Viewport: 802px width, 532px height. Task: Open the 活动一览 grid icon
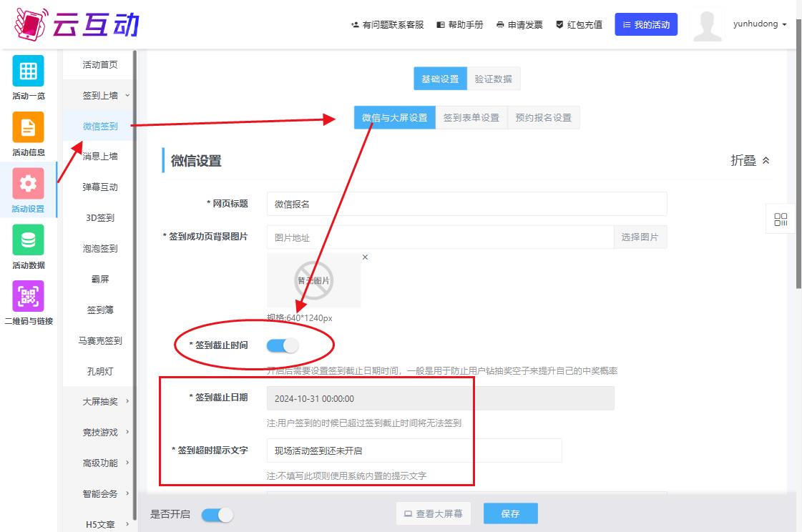28,71
